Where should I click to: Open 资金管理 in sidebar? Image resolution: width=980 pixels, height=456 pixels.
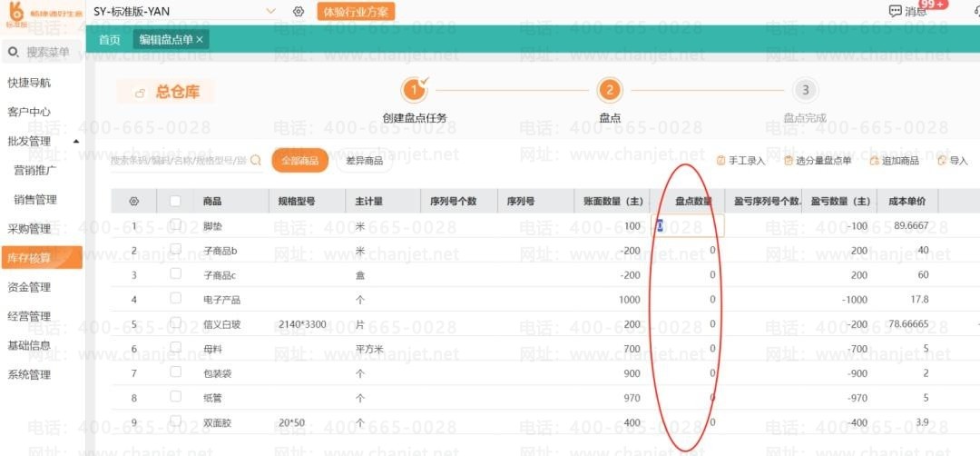(29, 287)
